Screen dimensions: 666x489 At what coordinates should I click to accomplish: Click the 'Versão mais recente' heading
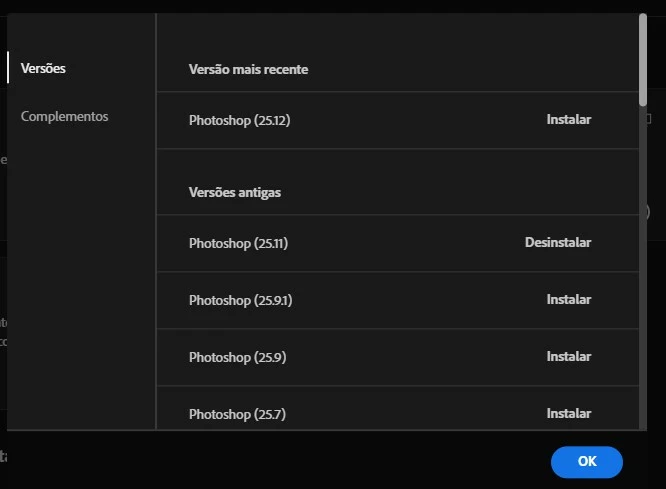tap(248, 69)
